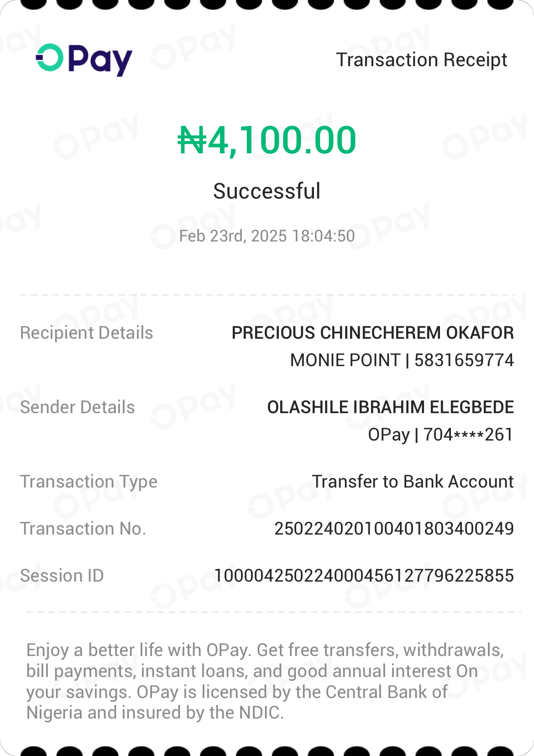Viewport: 534px width, 756px height.
Task: Select sender name Olashile Ibrahim Elegbede
Action: click(x=390, y=407)
